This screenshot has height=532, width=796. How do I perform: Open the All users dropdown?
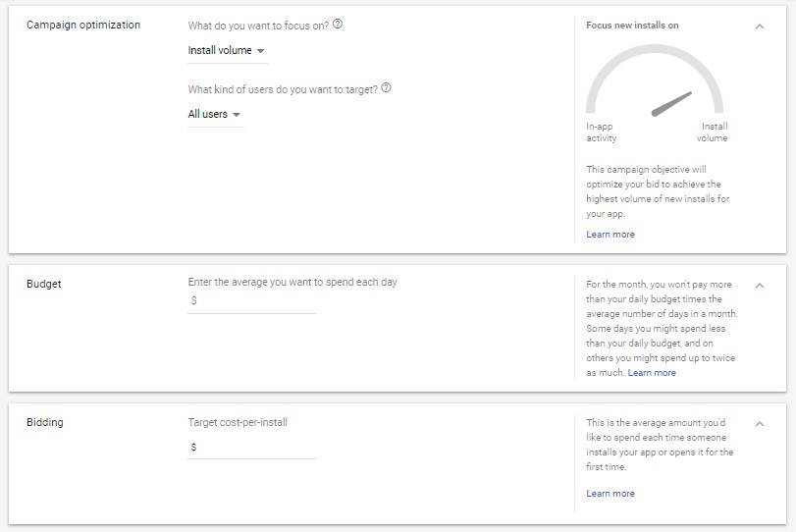coord(215,115)
